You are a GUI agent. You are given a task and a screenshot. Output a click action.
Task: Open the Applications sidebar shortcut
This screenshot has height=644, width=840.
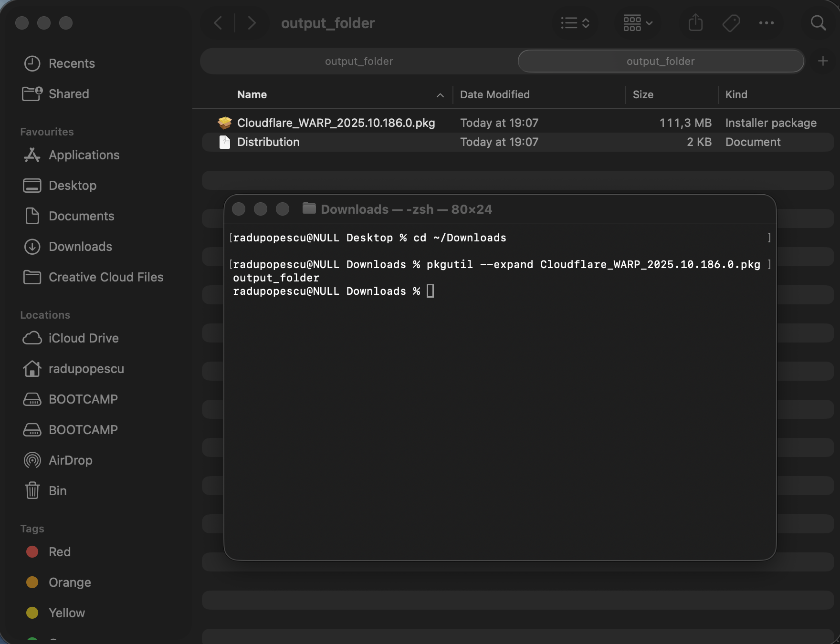coord(84,155)
